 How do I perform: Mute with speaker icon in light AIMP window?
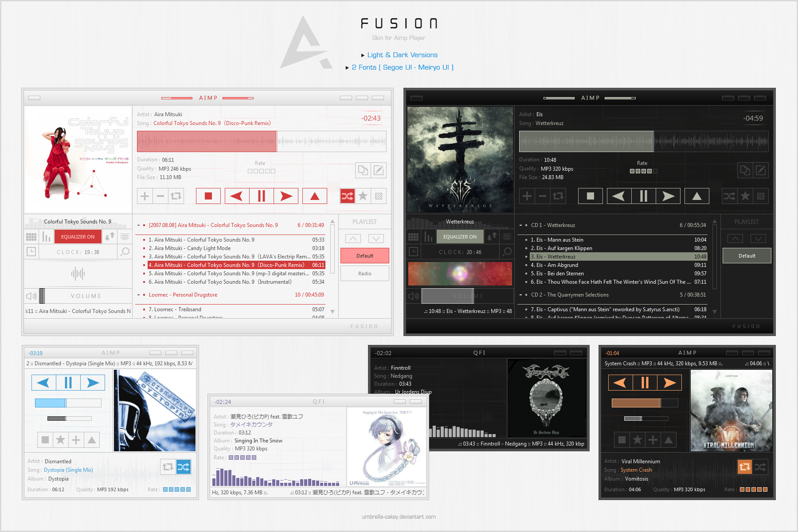[x=31, y=296]
